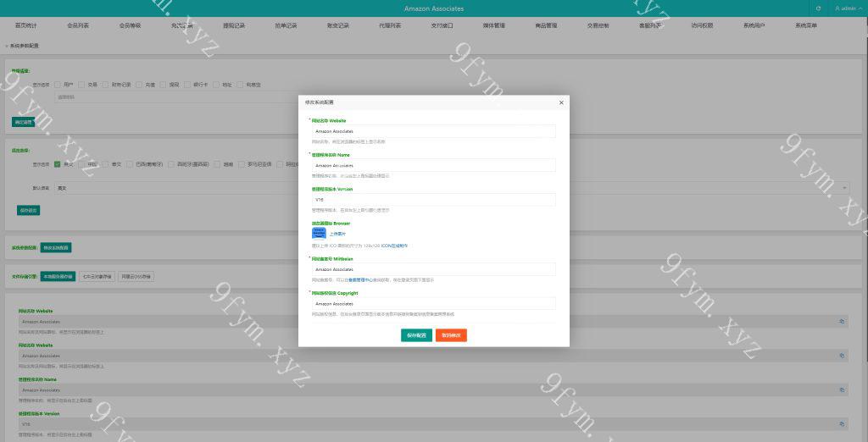Open the 账变记录 menu
868x442 pixels.
(338, 25)
